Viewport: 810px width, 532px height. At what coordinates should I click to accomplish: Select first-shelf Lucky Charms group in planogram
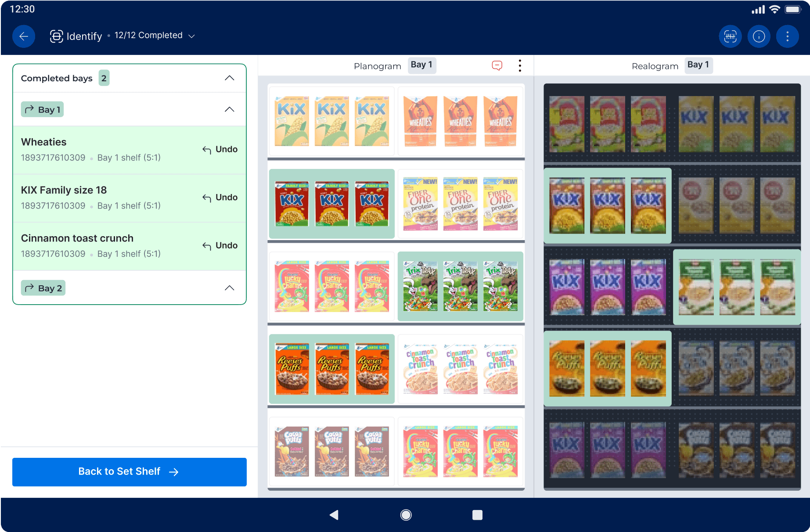pos(332,286)
